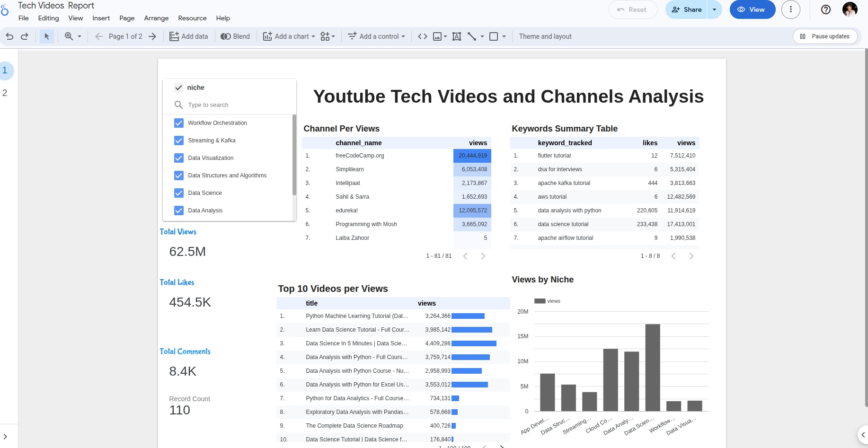Screen dimensions: 868x448
Task: Click the niche filter search field
Action: [230, 105]
